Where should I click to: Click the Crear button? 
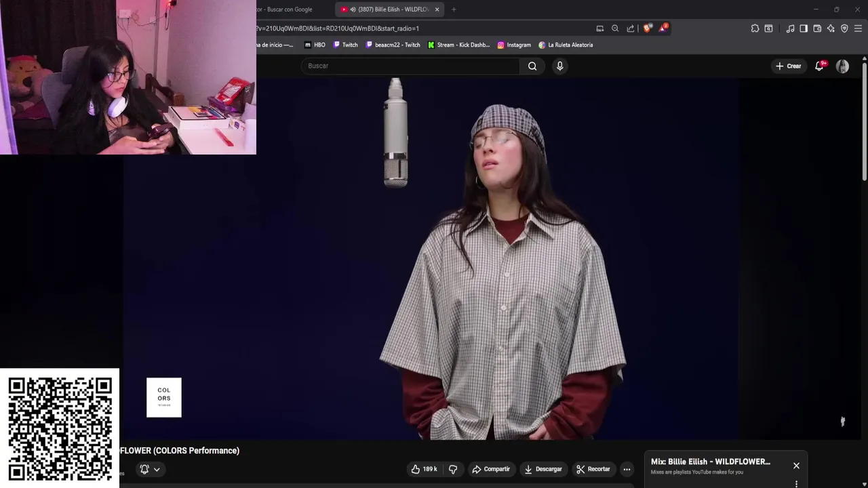(789, 66)
